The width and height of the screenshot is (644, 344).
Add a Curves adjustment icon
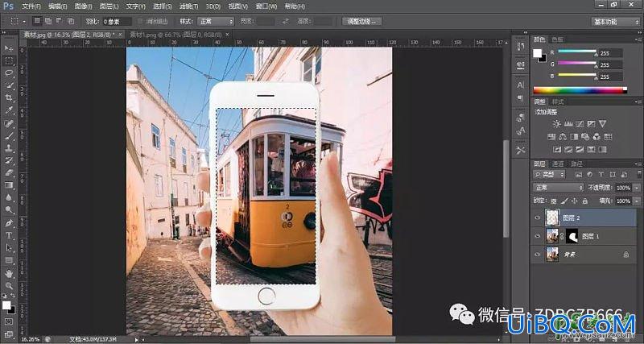click(x=580, y=124)
